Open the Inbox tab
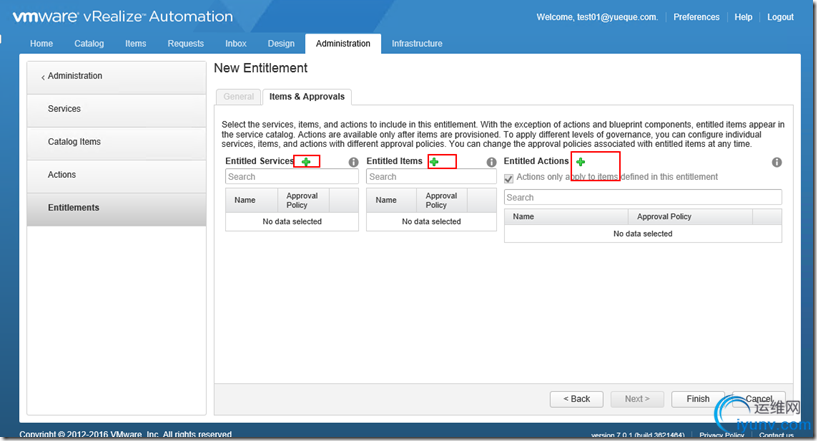This screenshot has width=817, height=441. pos(236,44)
